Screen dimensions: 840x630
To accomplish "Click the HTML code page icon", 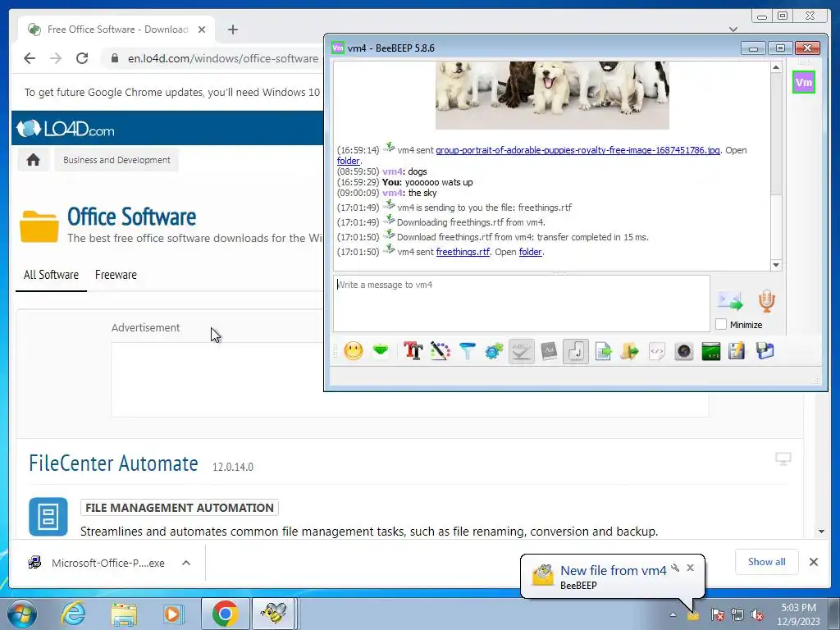I will pos(657,351).
